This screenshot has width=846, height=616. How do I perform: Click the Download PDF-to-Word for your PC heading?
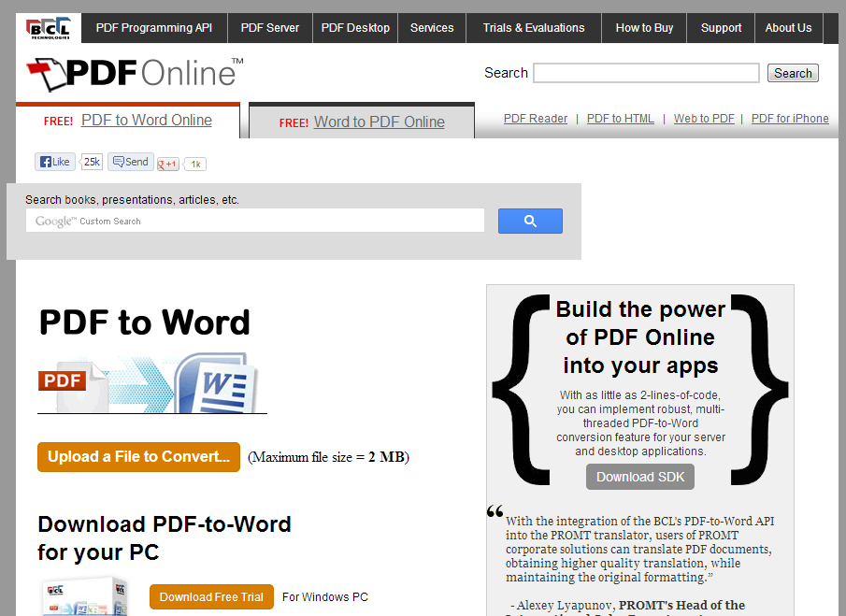164,538
